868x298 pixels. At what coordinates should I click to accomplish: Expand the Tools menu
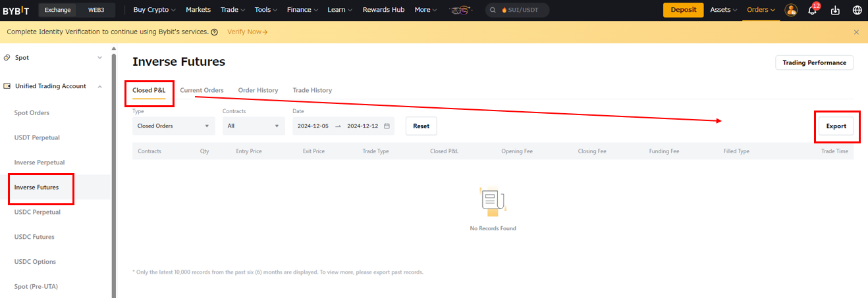pos(266,10)
